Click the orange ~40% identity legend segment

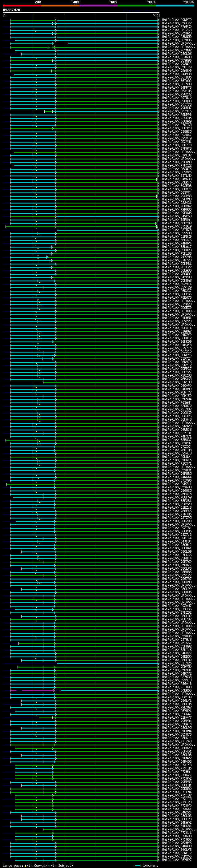(x=60, y=6)
